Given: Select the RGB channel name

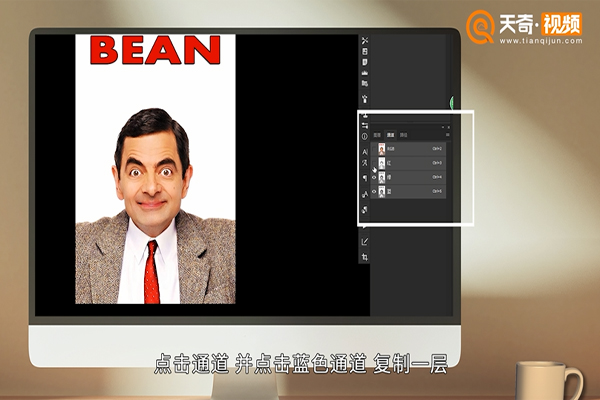Looking at the screenshot, I should tap(390, 149).
